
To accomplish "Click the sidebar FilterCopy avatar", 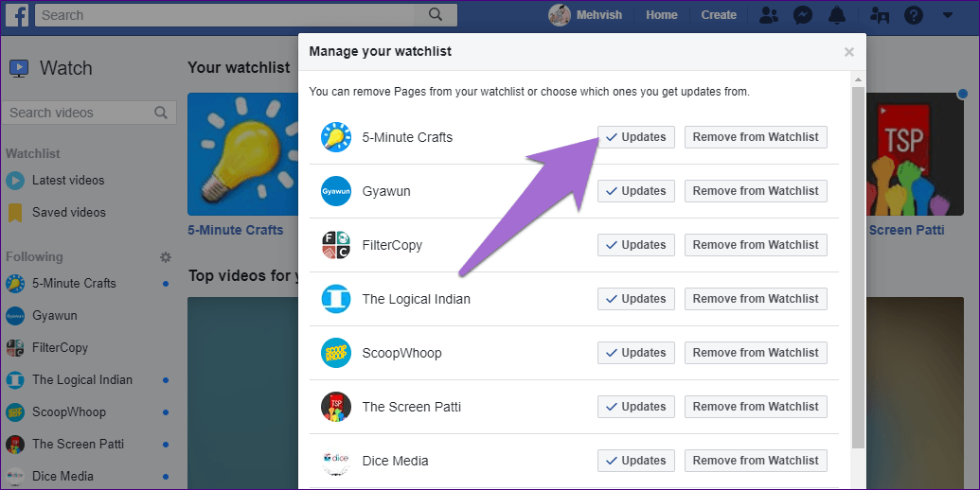I will click(15, 348).
